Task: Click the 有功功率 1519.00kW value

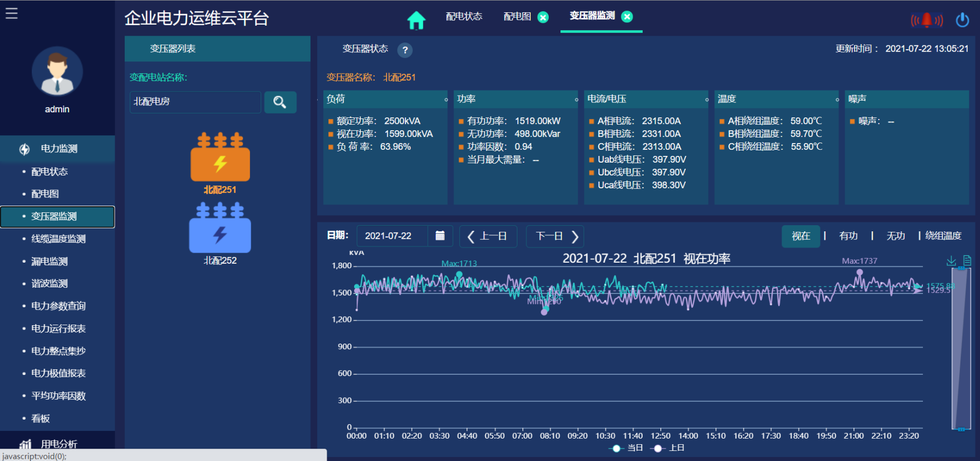Action: (538, 121)
